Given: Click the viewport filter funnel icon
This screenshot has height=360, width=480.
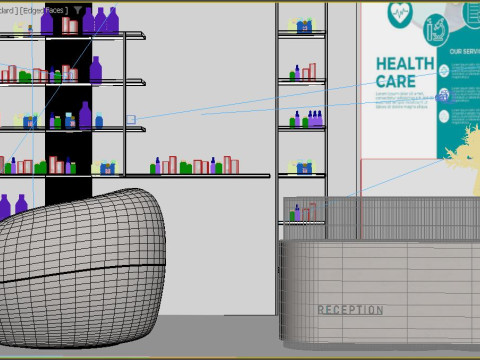Looking at the screenshot, I should 77,10.
